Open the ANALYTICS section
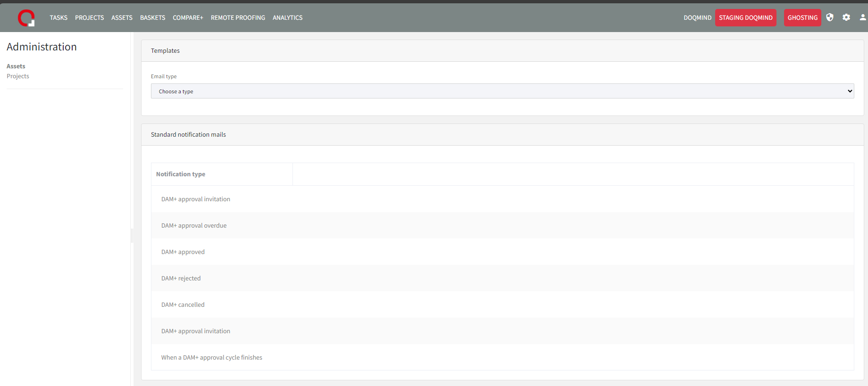Image resolution: width=868 pixels, height=386 pixels. 287,18
